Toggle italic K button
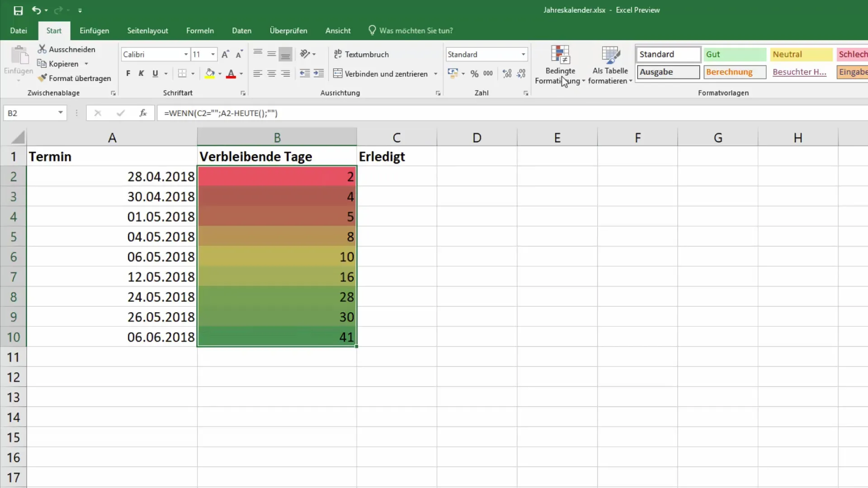The width and height of the screenshot is (868, 488). point(141,74)
